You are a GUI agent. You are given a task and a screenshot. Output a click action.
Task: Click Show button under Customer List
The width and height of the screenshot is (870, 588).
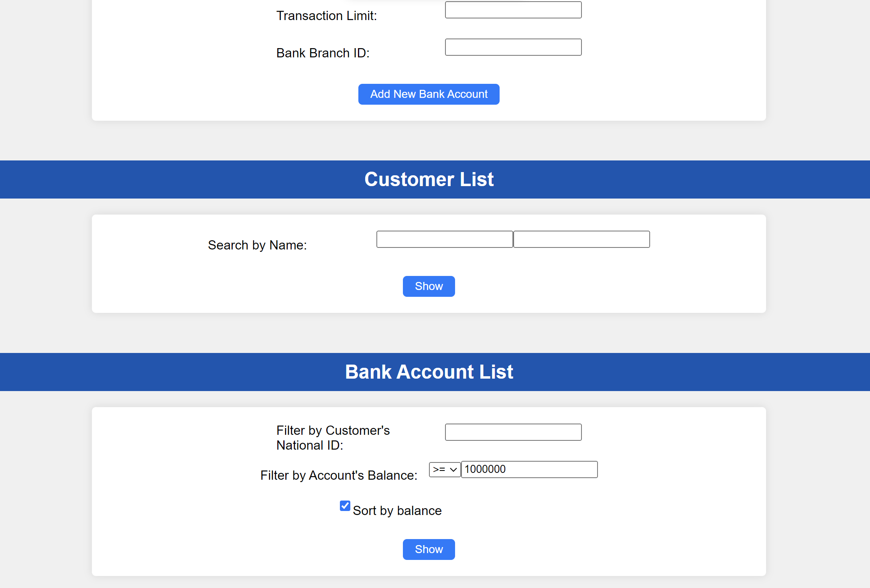point(429,286)
